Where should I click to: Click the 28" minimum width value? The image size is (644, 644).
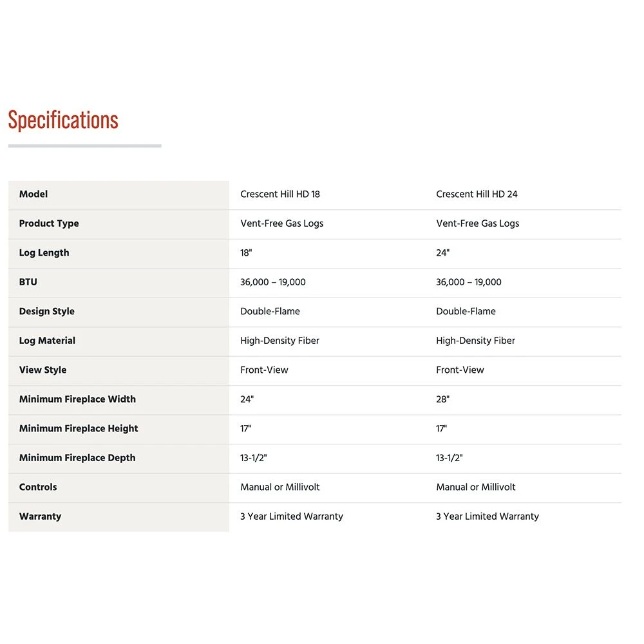coord(442,399)
